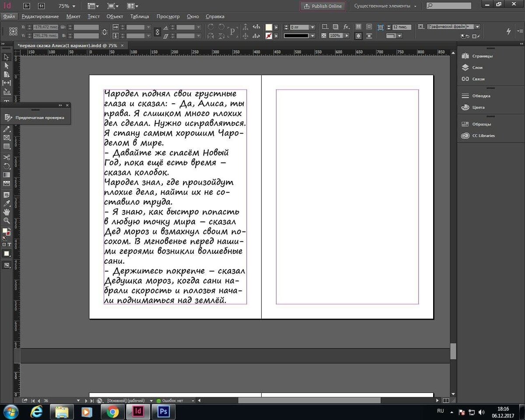Click the stroke color swatch with red slash
The image size is (525, 420).
pyautogui.click(x=269, y=35)
